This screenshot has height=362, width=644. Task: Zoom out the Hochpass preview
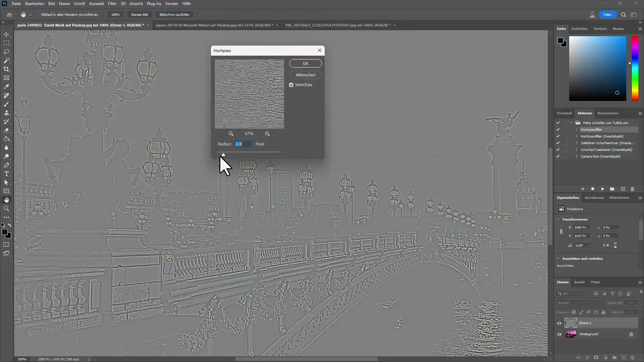pyautogui.click(x=231, y=134)
